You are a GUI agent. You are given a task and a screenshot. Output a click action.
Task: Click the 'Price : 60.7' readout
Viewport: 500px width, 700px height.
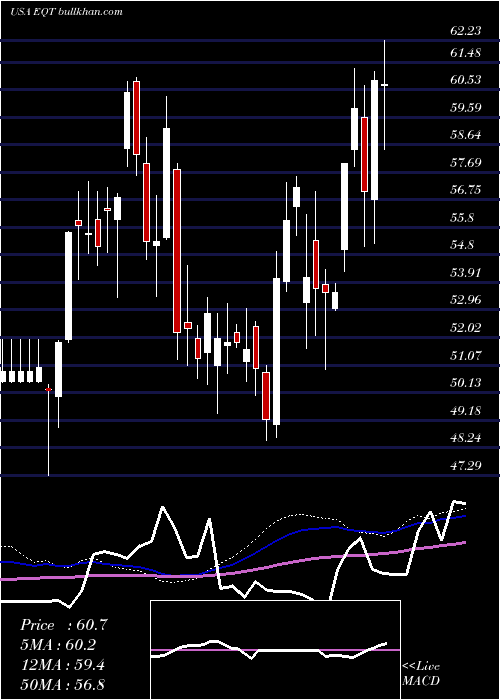(x=63, y=625)
